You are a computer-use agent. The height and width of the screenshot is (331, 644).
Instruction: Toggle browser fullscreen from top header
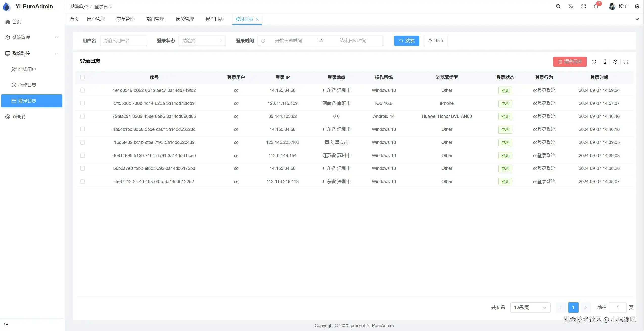(583, 6)
